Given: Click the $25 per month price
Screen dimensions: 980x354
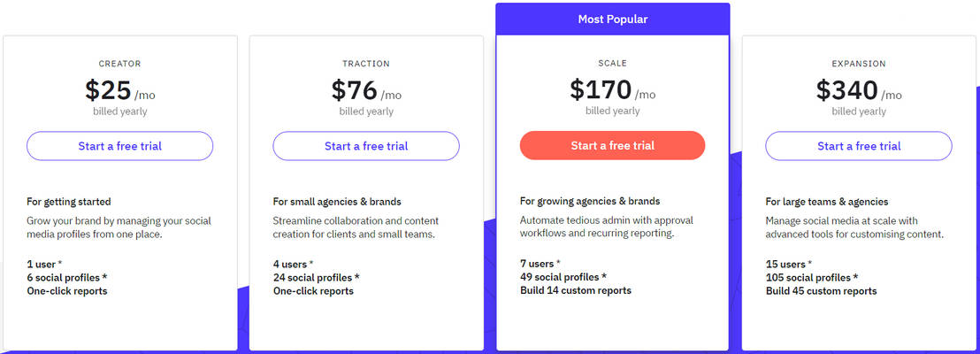Looking at the screenshot, I should pos(119,90).
